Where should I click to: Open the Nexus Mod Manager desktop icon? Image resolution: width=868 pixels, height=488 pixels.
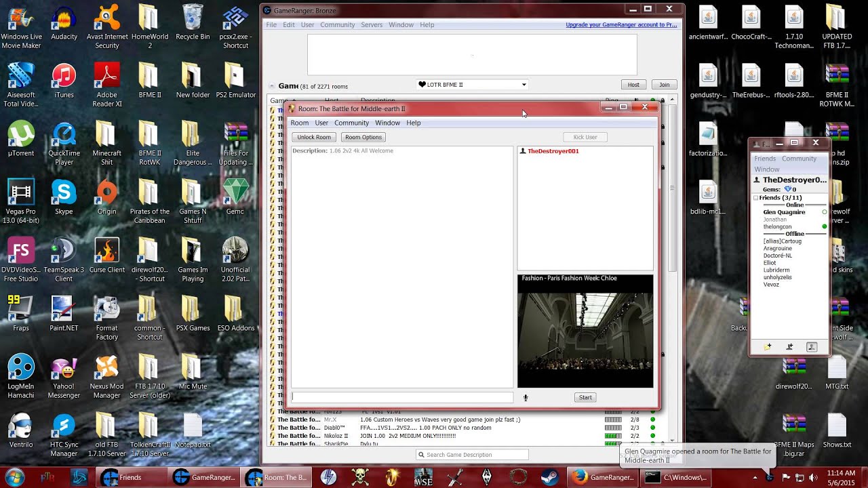point(106,377)
